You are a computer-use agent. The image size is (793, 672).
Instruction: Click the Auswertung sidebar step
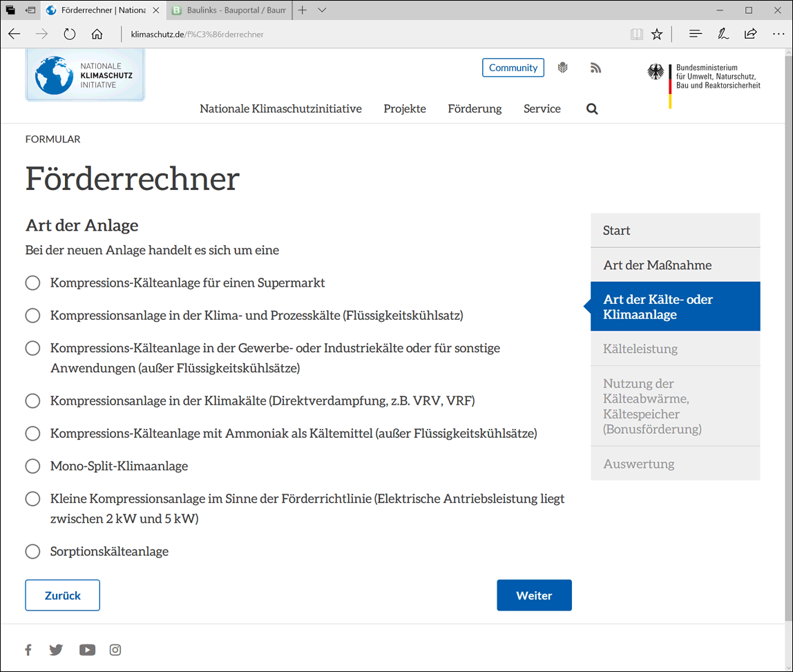tap(675, 463)
